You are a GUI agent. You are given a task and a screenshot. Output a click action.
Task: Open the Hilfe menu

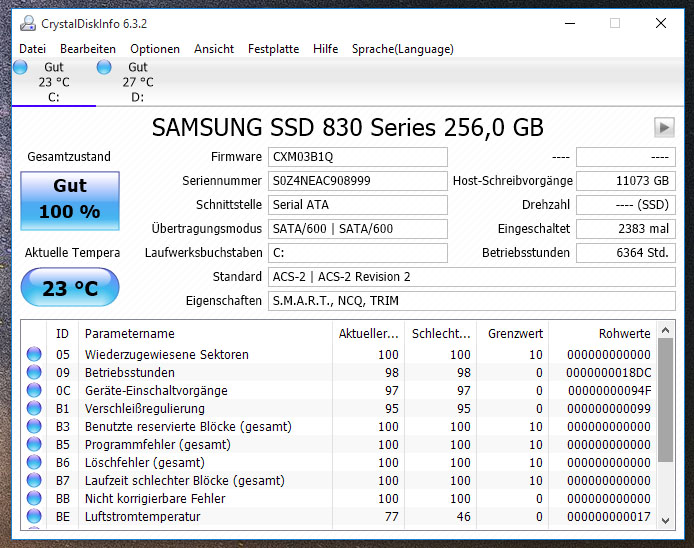coord(325,49)
